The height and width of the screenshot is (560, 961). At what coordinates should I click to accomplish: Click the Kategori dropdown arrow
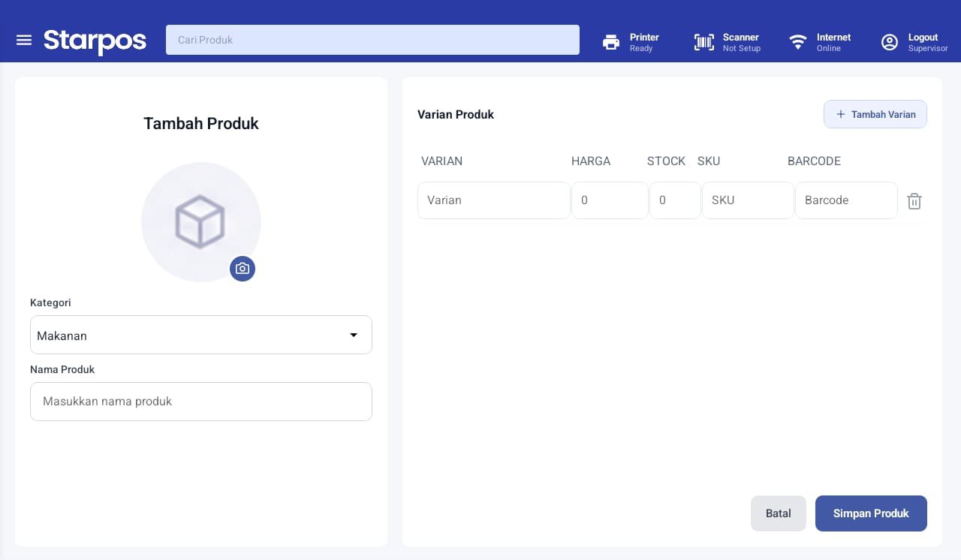coord(354,335)
